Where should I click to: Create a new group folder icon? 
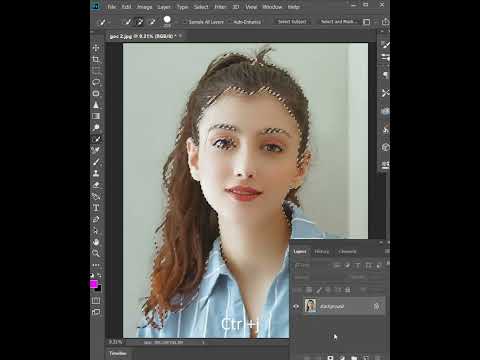[354, 358]
